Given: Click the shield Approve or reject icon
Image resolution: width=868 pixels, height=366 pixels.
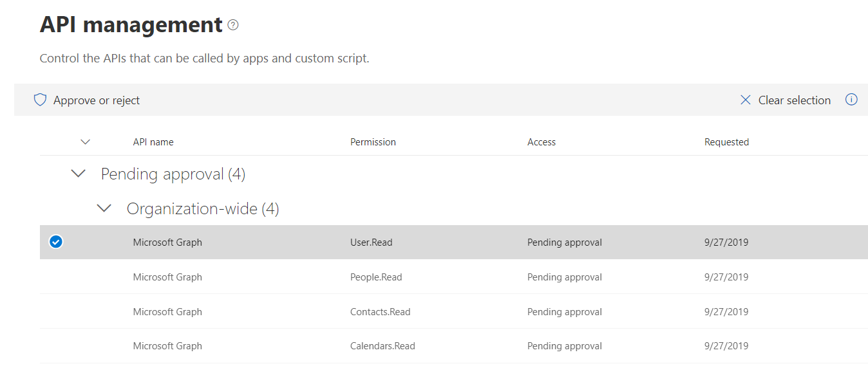Looking at the screenshot, I should (40, 100).
